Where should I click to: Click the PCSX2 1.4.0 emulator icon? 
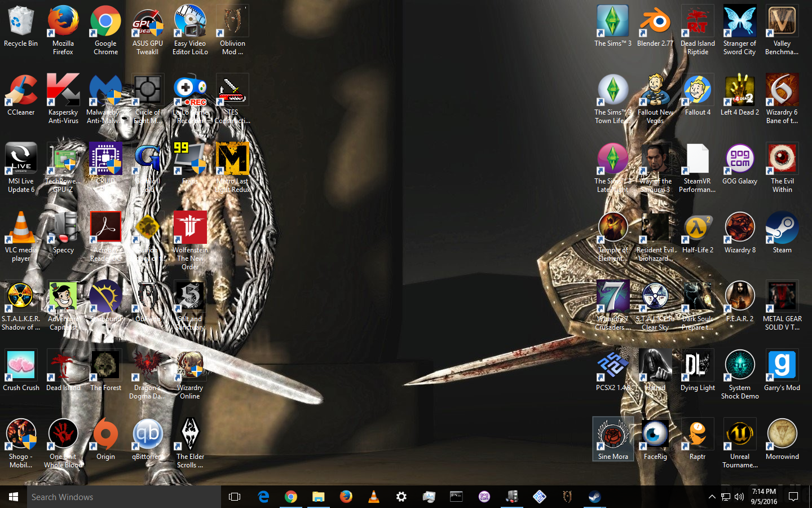click(x=613, y=371)
